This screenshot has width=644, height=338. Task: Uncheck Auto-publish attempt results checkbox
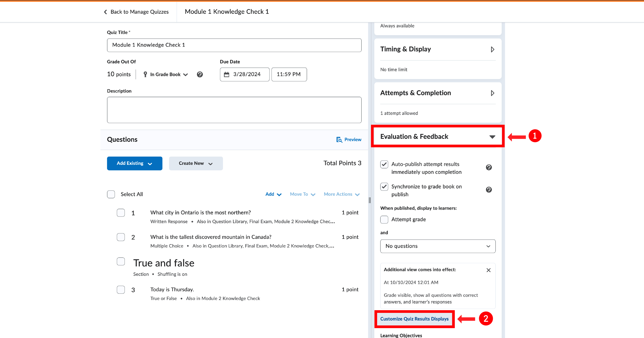tap(384, 165)
